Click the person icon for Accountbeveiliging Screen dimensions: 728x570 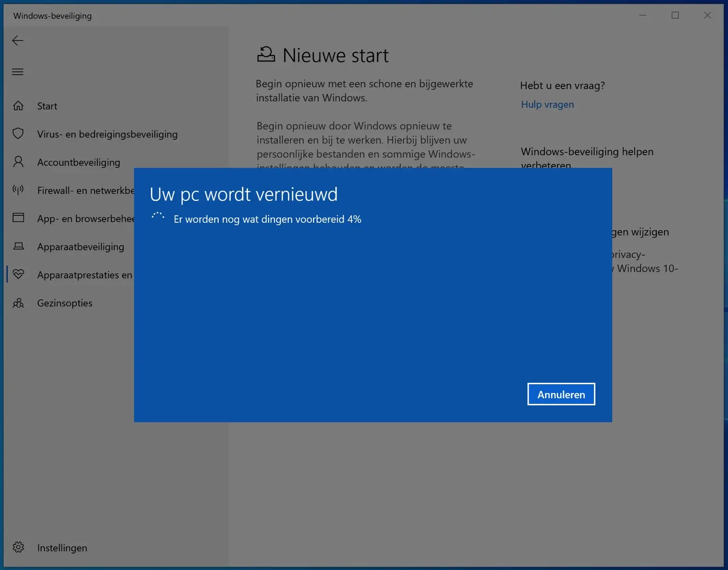coord(18,162)
